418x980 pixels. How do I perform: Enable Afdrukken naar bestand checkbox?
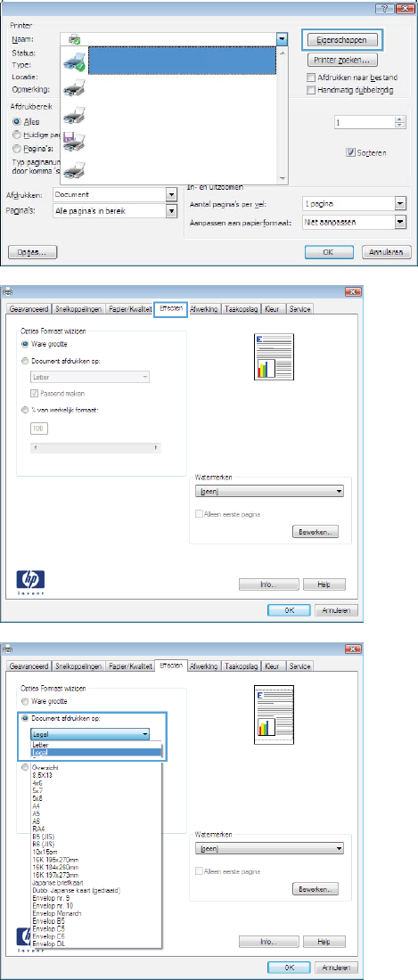click(312, 77)
